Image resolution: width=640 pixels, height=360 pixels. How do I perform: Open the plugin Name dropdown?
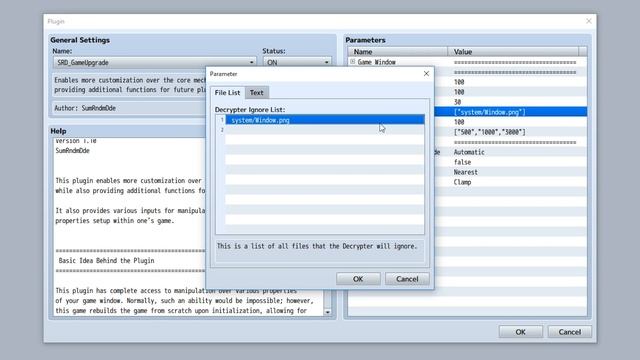[155, 62]
